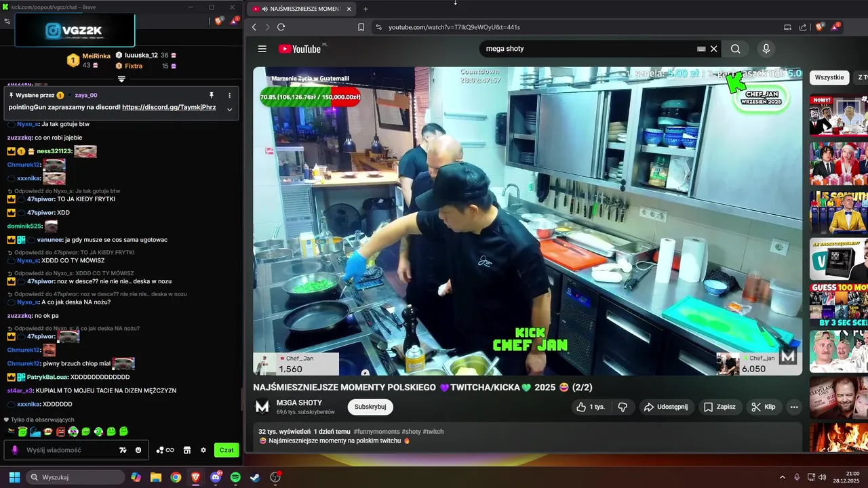Open Spotify from the taskbar
The height and width of the screenshot is (488, 868).
click(x=235, y=477)
